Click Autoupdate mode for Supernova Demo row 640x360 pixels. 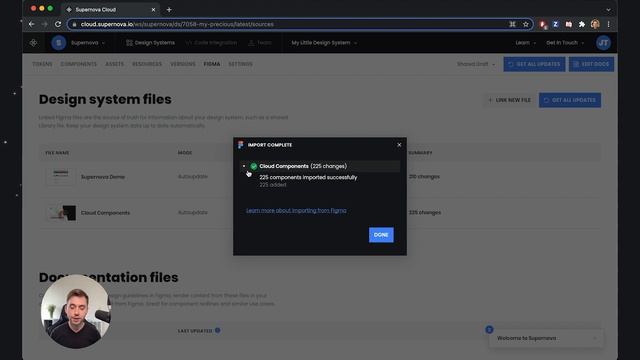(193, 177)
